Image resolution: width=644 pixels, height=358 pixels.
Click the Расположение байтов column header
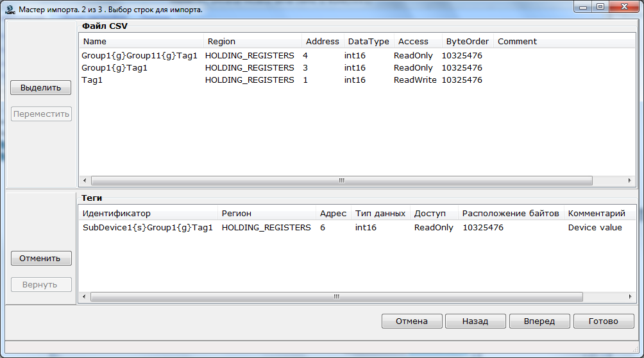point(511,213)
